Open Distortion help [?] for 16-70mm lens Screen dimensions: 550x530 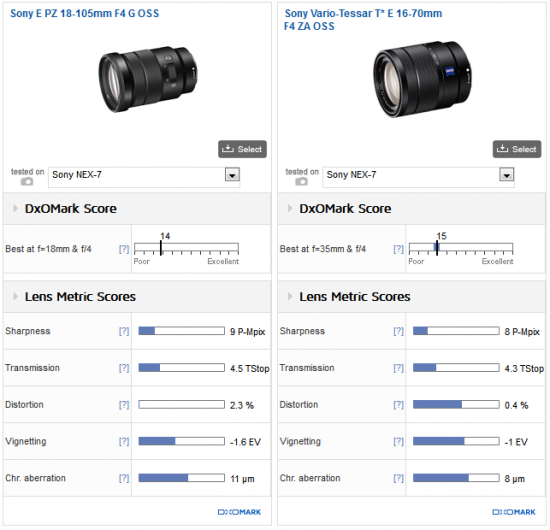click(398, 405)
